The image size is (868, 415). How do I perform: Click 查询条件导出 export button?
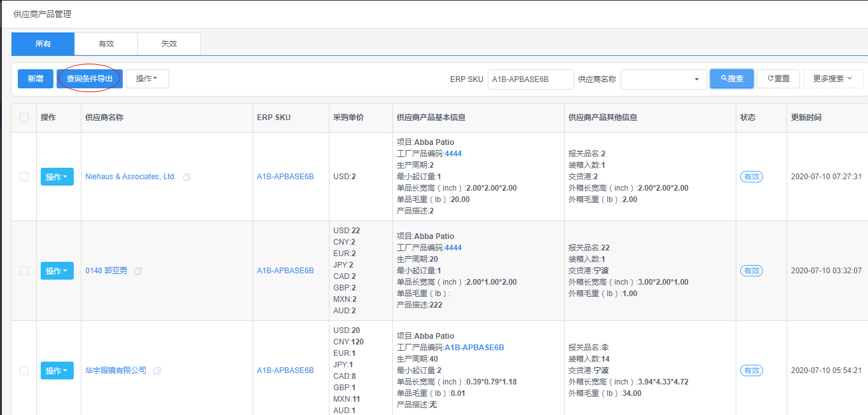tap(90, 79)
